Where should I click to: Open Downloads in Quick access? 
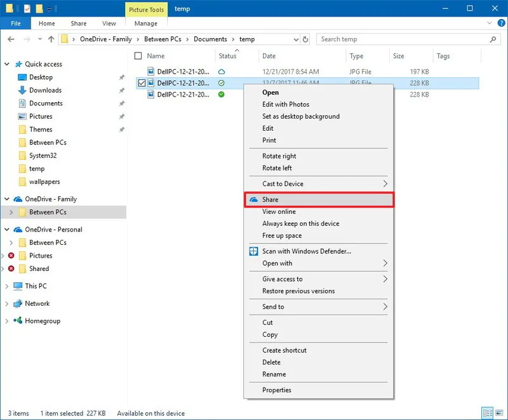(45, 90)
